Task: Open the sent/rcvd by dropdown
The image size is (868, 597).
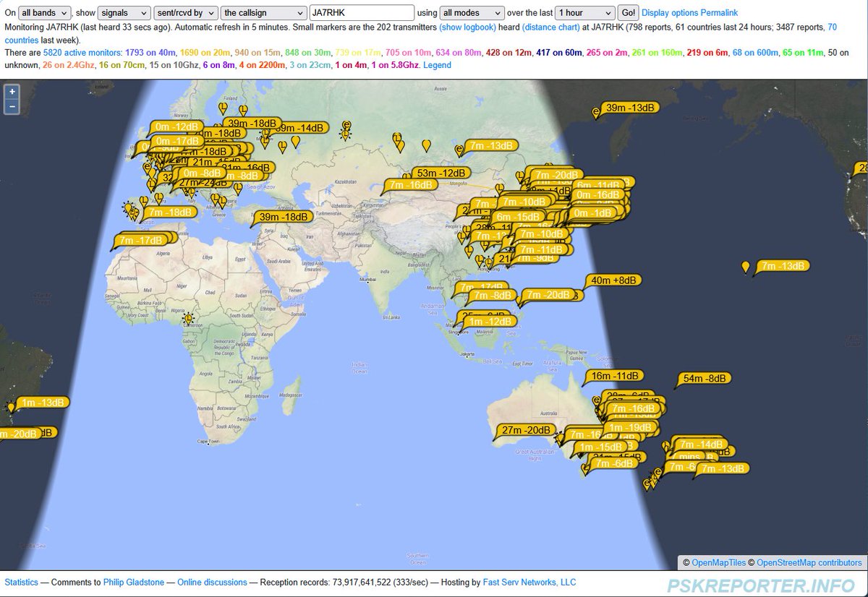Action: (186, 13)
